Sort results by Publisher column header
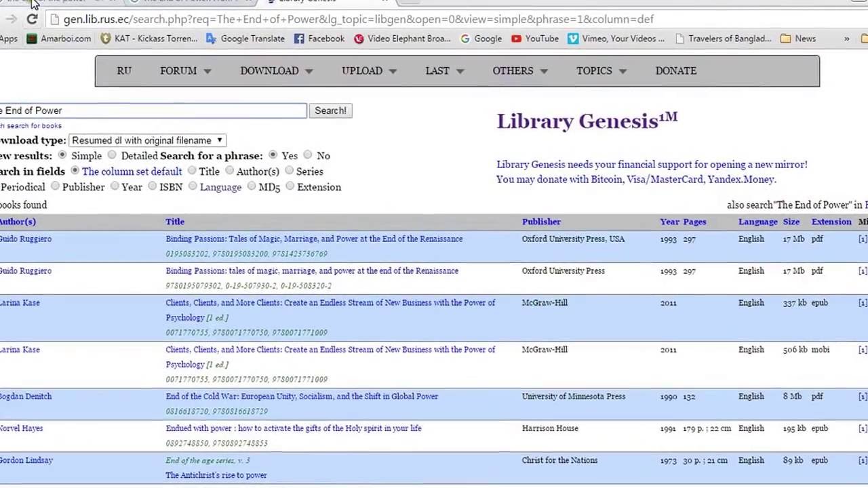The height and width of the screenshot is (488, 868). coord(541,222)
